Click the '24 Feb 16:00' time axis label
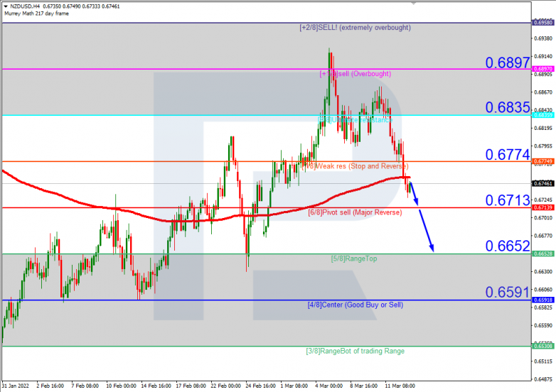 click(261, 386)
